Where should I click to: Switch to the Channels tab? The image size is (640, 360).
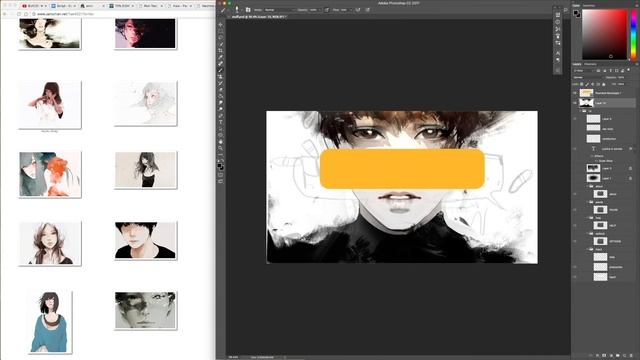(x=590, y=64)
